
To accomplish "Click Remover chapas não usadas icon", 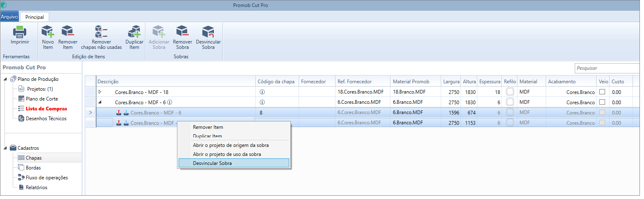I will pos(101,32).
